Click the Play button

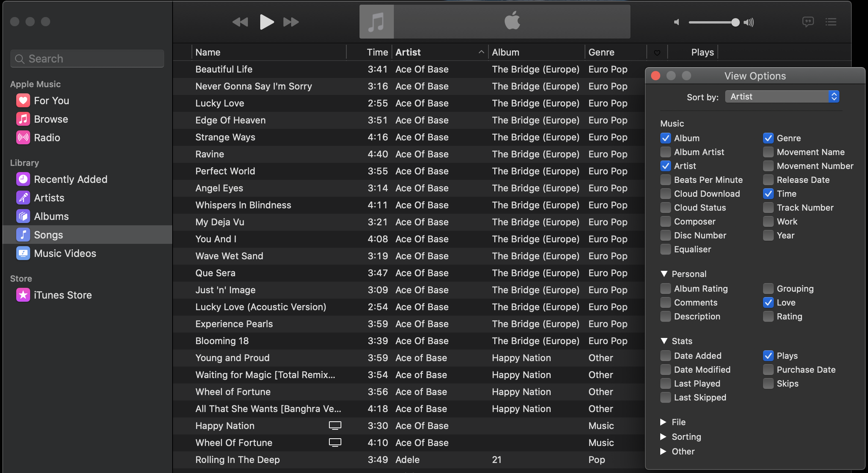[266, 22]
